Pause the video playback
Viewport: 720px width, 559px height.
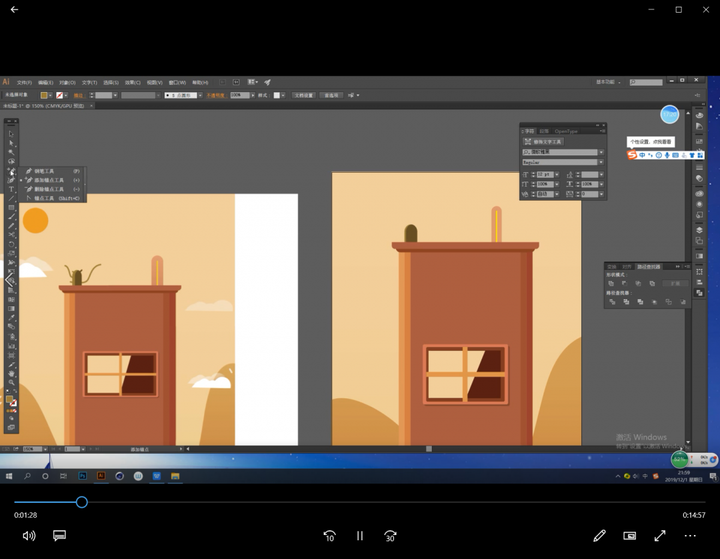click(x=360, y=536)
